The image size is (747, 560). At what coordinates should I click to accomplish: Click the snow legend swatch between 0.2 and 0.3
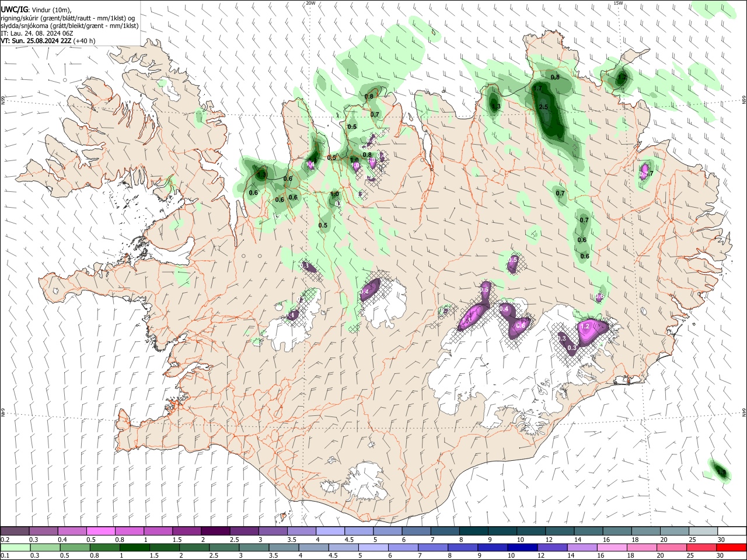(x=15, y=531)
